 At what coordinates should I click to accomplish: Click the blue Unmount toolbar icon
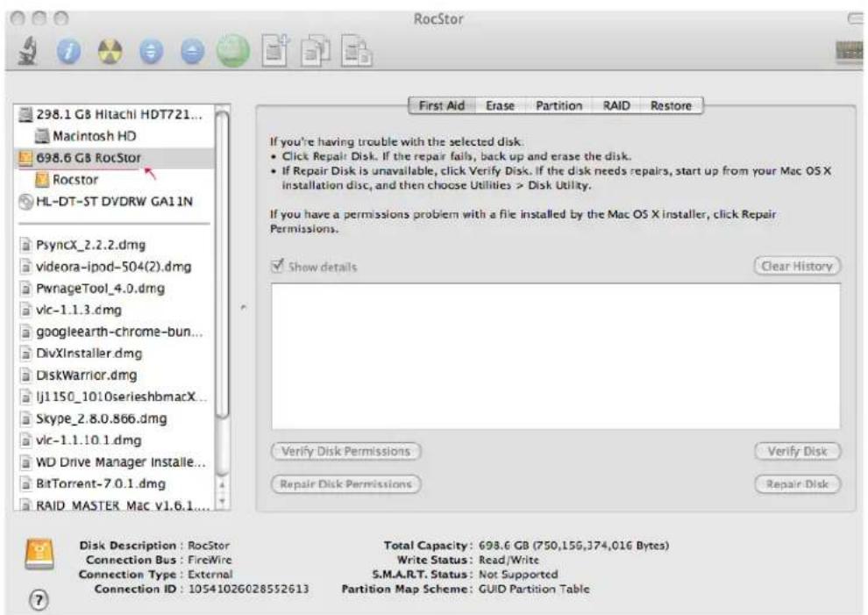(x=151, y=52)
